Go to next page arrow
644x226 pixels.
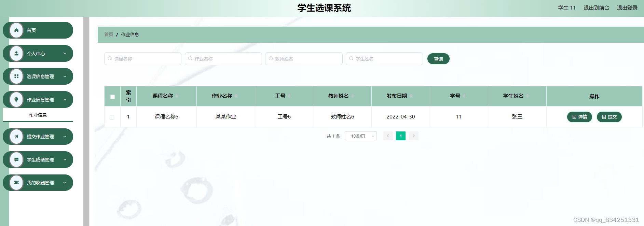point(414,136)
